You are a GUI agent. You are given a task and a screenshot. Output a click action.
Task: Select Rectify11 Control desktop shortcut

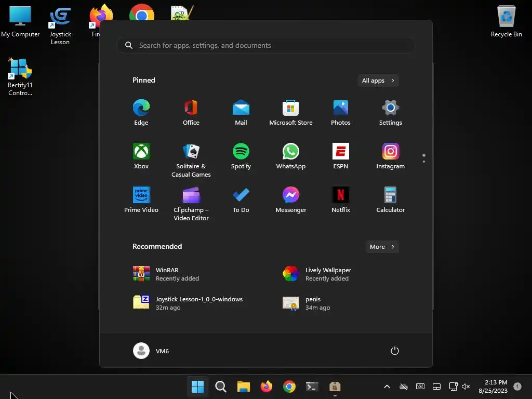click(x=20, y=77)
